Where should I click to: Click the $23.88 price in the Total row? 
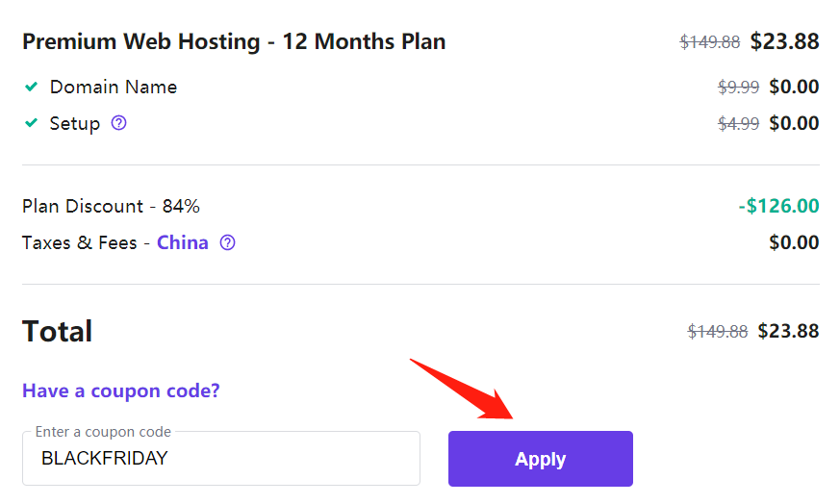pyautogui.click(x=788, y=331)
